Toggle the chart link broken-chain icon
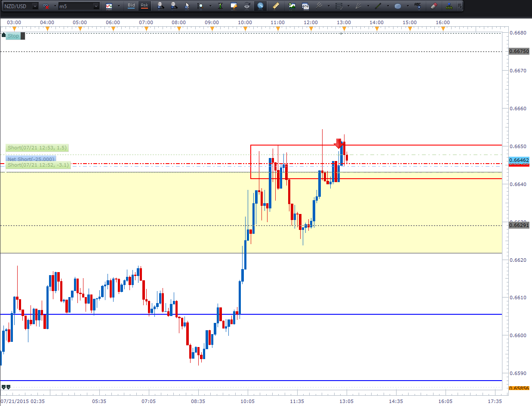Viewport: 532px width, 406px height. [45, 6]
